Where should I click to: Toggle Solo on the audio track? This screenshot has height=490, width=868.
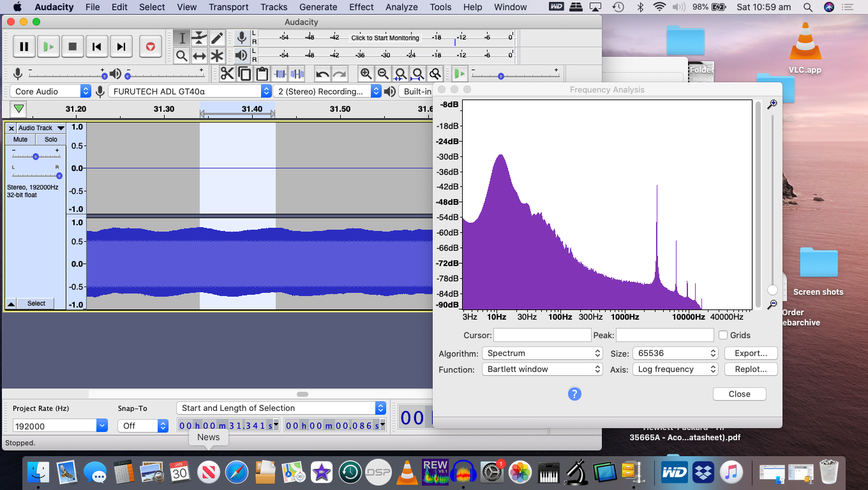click(51, 139)
